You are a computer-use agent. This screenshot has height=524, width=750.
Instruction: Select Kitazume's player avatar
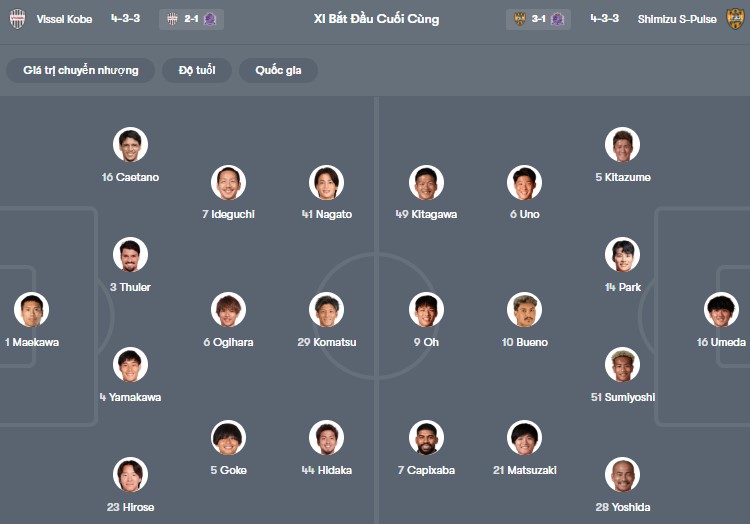click(622, 145)
